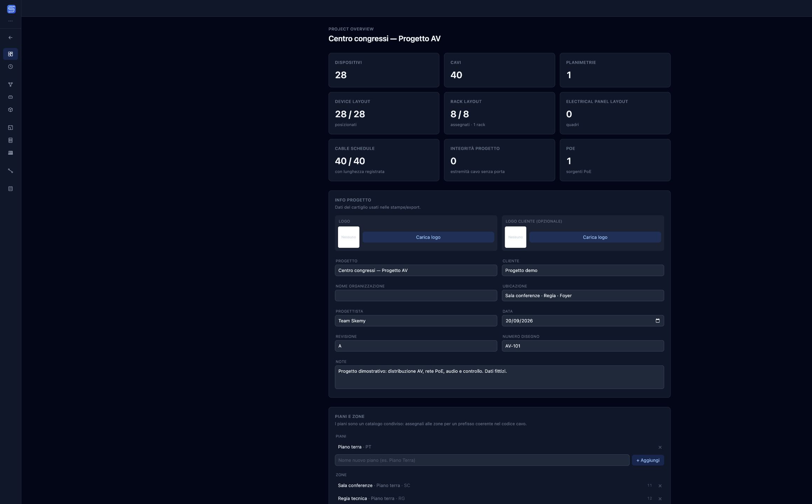
Task: Click Carica logo for the client logo
Action: point(595,237)
